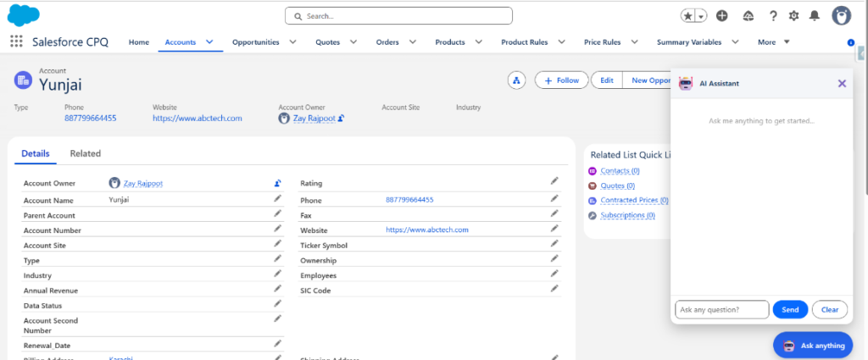The height and width of the screenshot is (360, 868).
Task: Open the More navigation menu
Action: point(773,42)
